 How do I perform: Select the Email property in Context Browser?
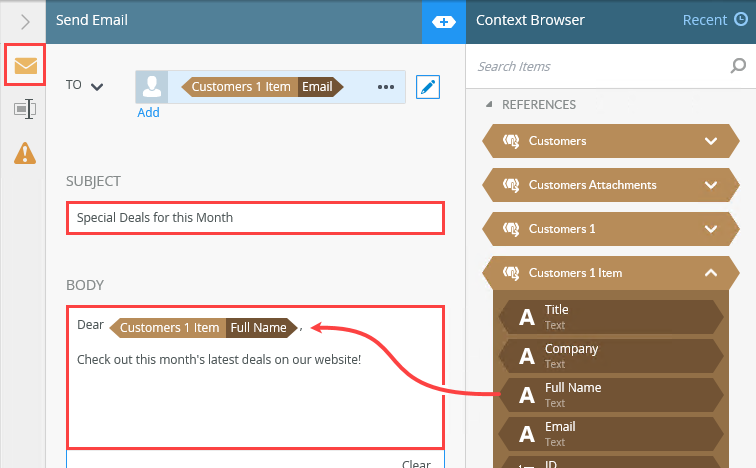[x=611, y=434]
